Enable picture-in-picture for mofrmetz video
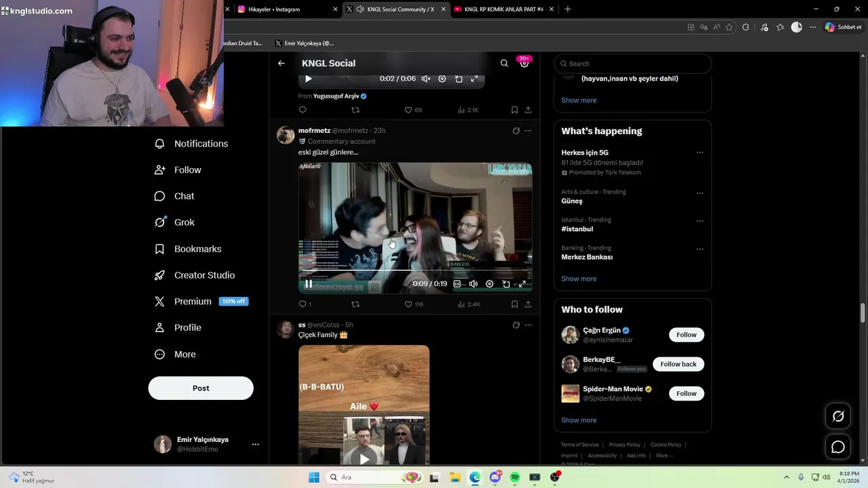868x488 pixels. click(x=506, y=284)
